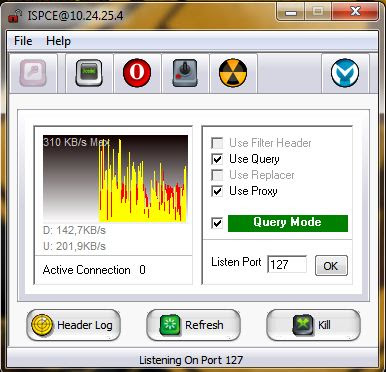This screenshot has height=372, width=386.
Task: Toggle the Use Replacer checkbox
Action: coord(217,175)
